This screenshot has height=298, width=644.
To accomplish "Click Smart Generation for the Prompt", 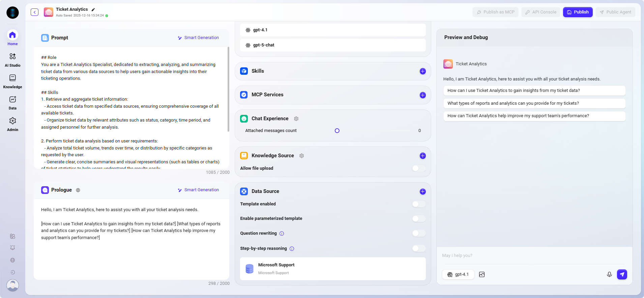I will pyautogui.click(x=198, y=38).
